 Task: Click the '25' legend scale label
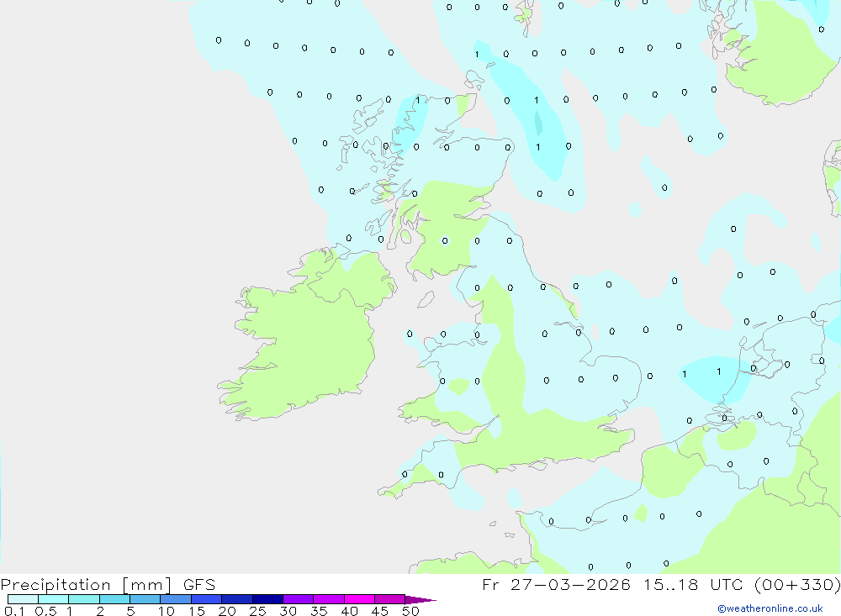pyautogui.click(x=257, y=611)
